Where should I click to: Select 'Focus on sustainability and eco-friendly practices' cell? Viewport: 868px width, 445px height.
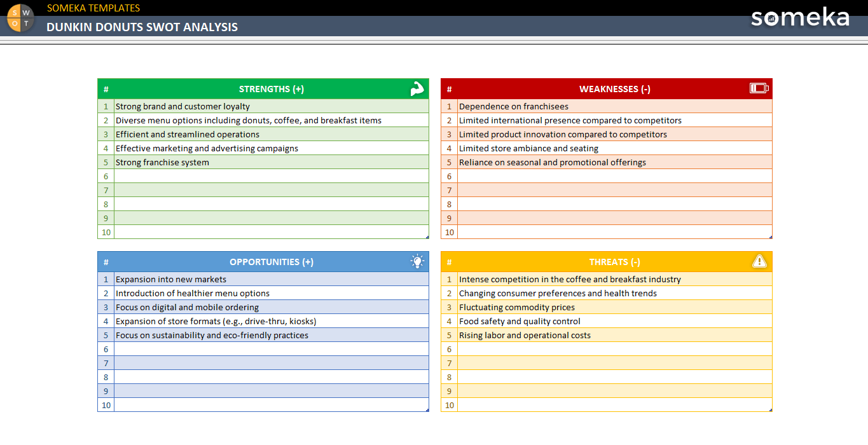pyautogui.click(x=272, y=335)
